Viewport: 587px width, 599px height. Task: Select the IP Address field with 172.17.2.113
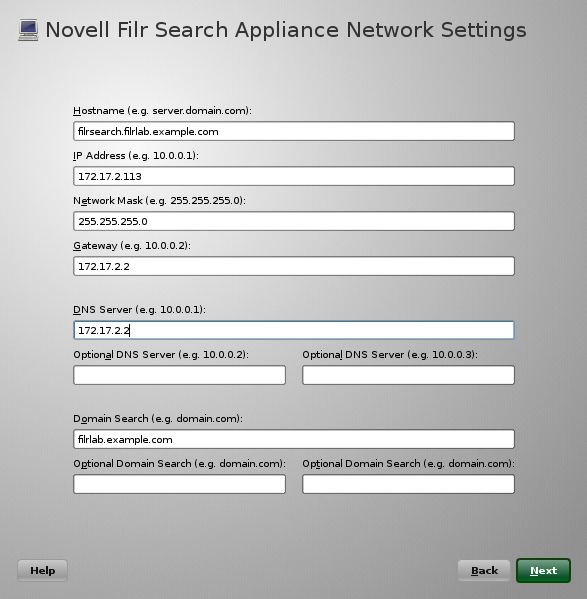294,176
